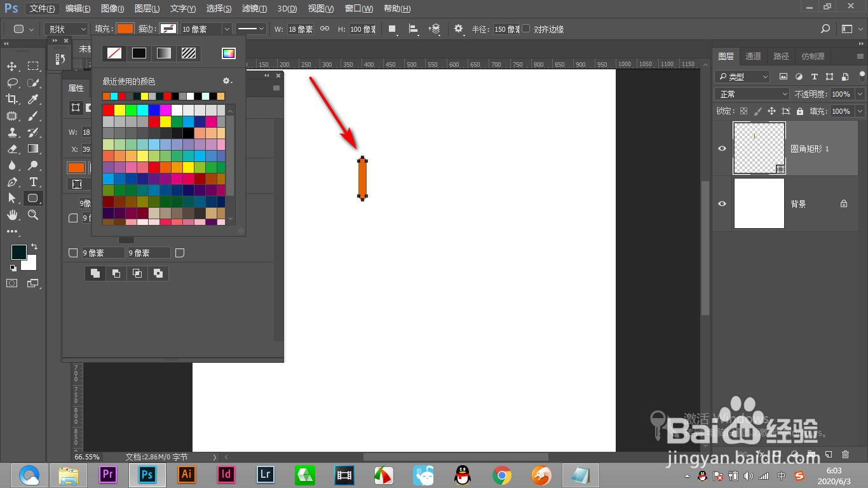Click the W width input field
Screen dimensions: 868x488
(x=301, y=29)
